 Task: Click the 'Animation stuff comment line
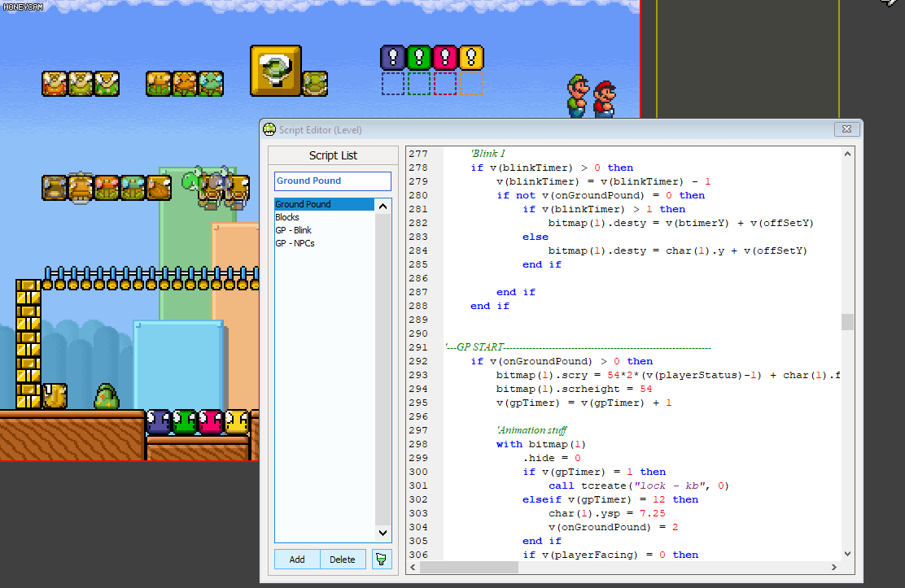point(531,430)
